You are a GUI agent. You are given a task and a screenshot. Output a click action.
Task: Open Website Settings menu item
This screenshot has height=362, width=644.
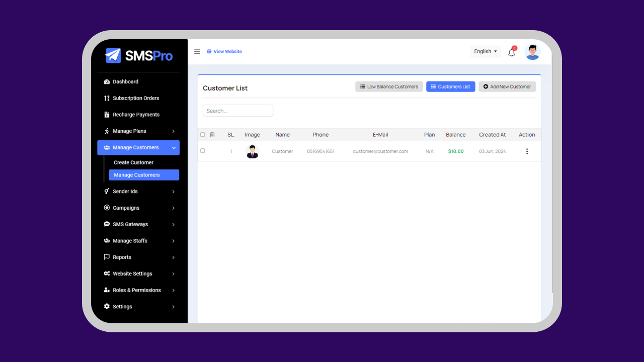132,274
